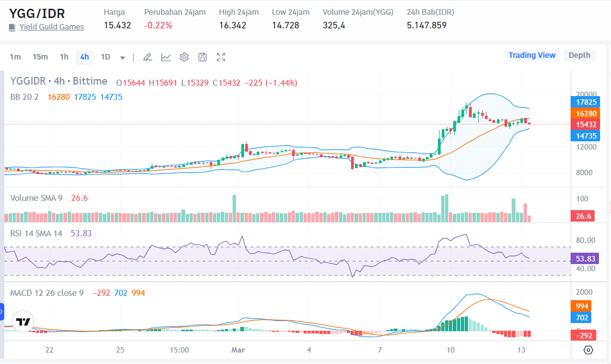611x364 pixels.
Task: Open the Yield Guild Games link
Action: point(51,27)
